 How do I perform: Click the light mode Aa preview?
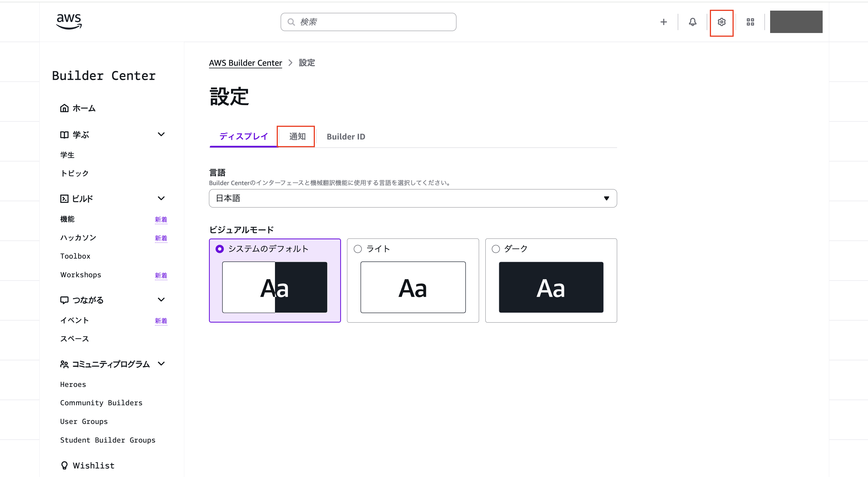[413, 287]
